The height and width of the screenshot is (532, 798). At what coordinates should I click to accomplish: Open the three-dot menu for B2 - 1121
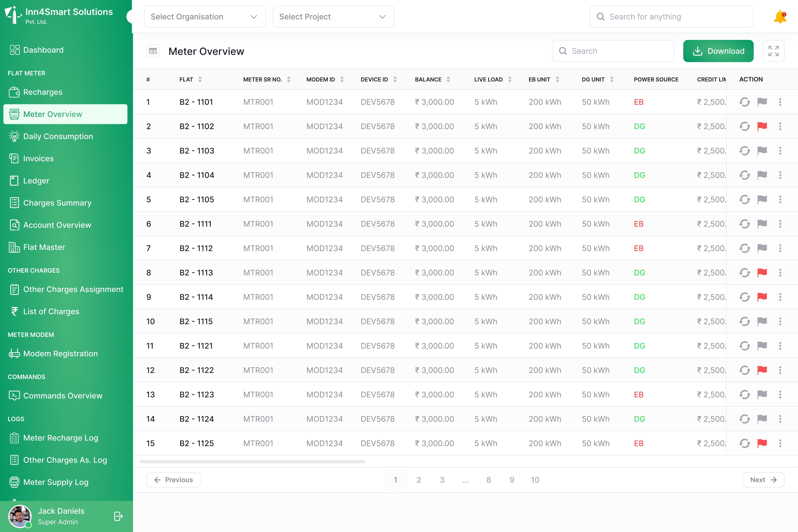pos(780,346)
